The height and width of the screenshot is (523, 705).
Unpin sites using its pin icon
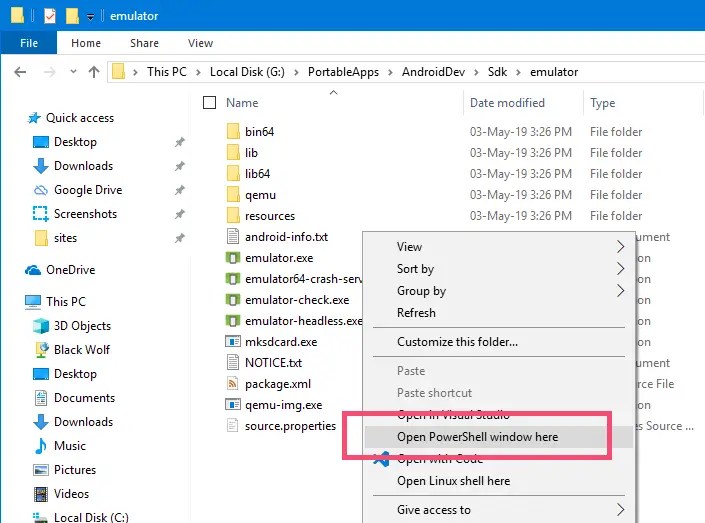(x=180, y=237)
